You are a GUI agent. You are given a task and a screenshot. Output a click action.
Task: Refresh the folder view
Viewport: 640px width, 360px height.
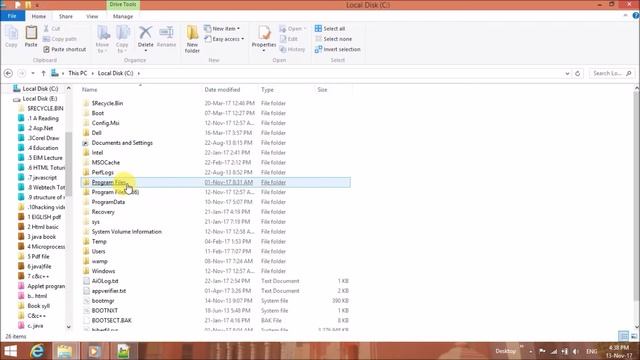(578, 73)
